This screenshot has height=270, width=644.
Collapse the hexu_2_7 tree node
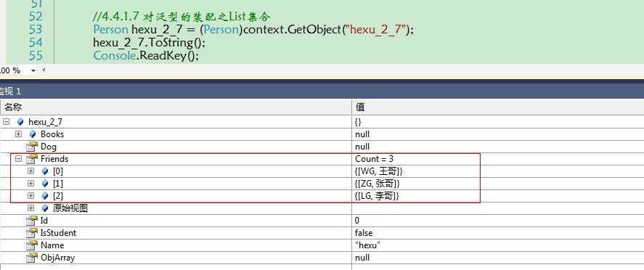tap(6, 122)
